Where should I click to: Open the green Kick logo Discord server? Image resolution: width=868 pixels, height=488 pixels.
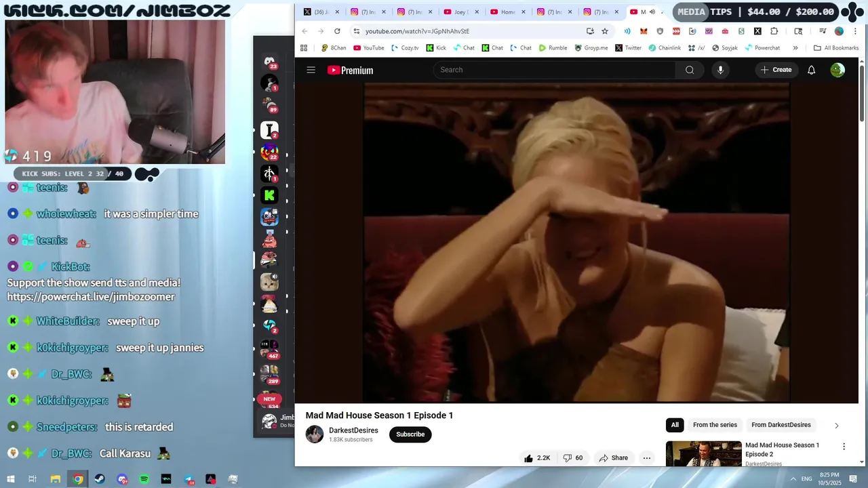coord(269,195)
